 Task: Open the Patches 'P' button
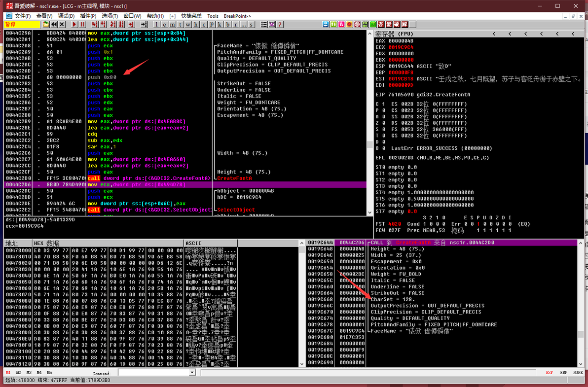[212, 24]
